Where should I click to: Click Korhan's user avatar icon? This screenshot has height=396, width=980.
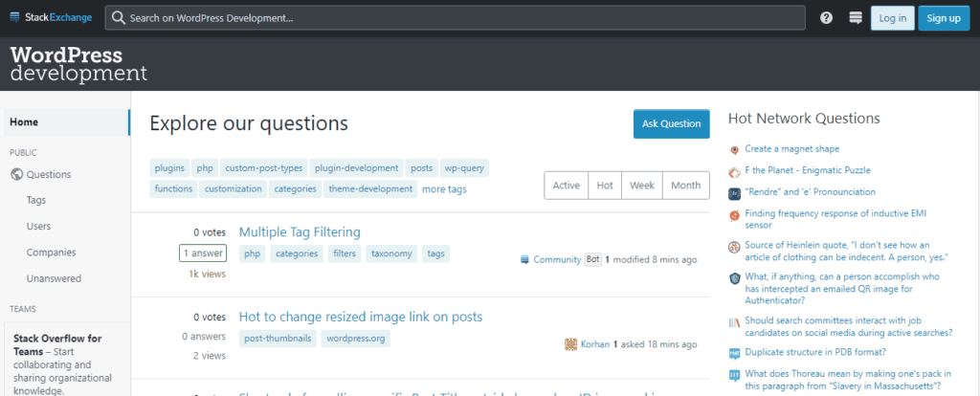[x=571, y=344]
